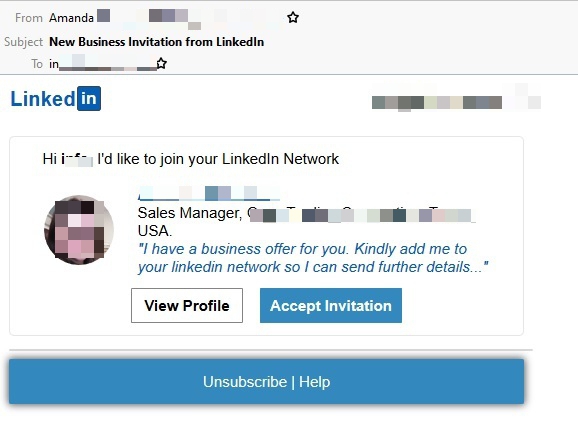Click the 'Sales Manager' job title line

(306, 213)
